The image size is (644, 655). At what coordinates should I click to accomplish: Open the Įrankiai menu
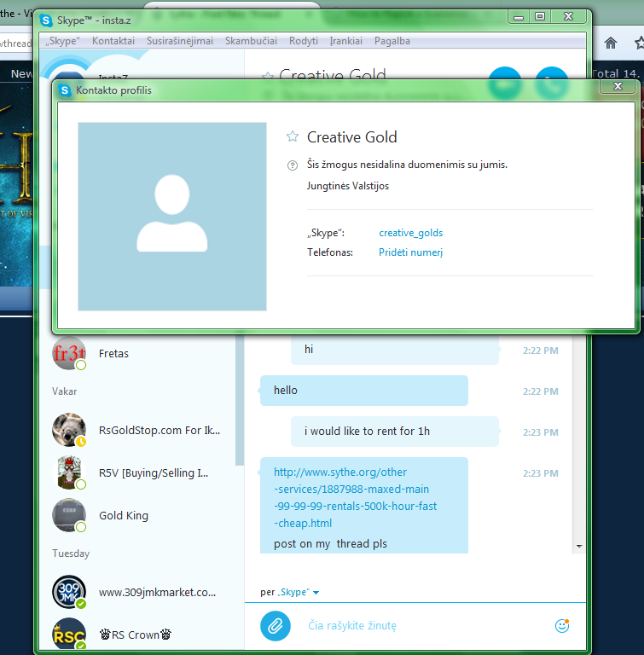345,41
